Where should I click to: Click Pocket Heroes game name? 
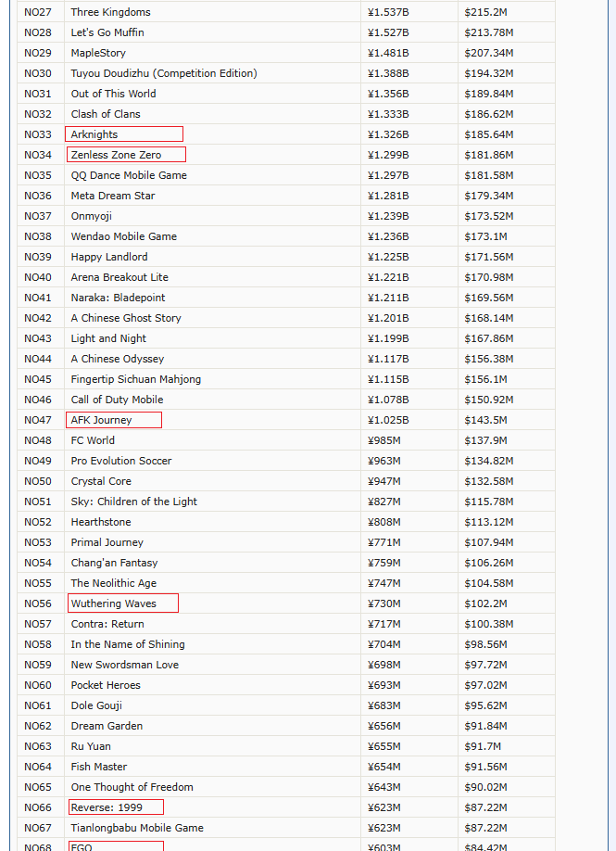click(106, 685)
